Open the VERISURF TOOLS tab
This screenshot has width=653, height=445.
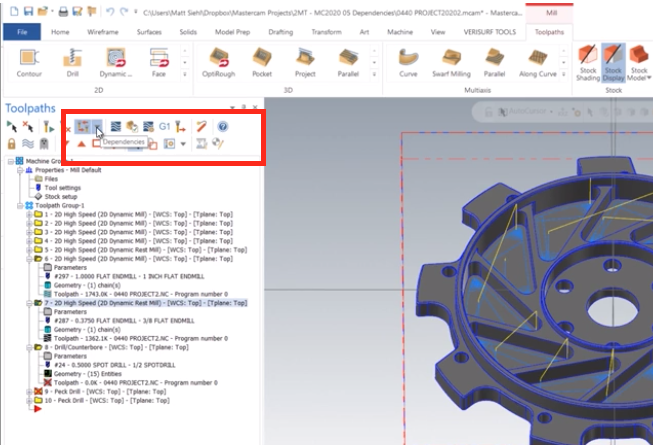pos(490,32)
